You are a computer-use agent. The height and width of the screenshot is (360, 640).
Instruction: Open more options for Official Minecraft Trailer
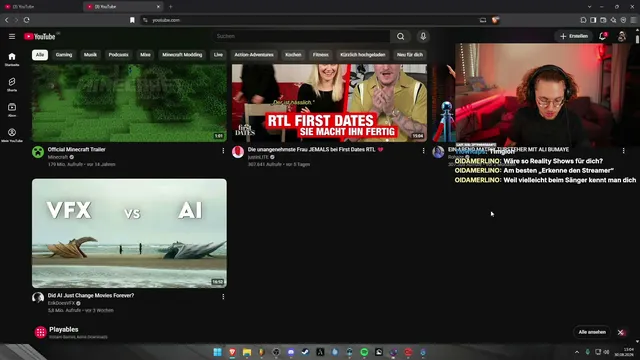(x=223, y=151)
